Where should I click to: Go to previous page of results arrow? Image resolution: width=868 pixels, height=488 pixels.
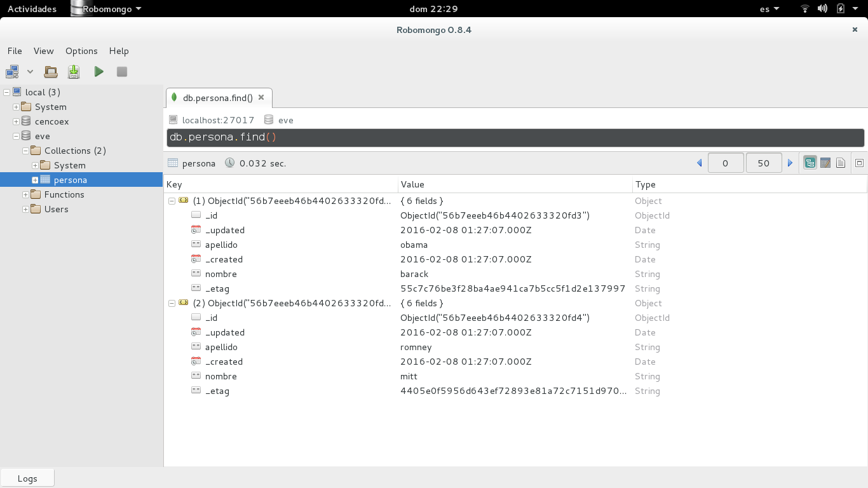[x=700, y=163]
